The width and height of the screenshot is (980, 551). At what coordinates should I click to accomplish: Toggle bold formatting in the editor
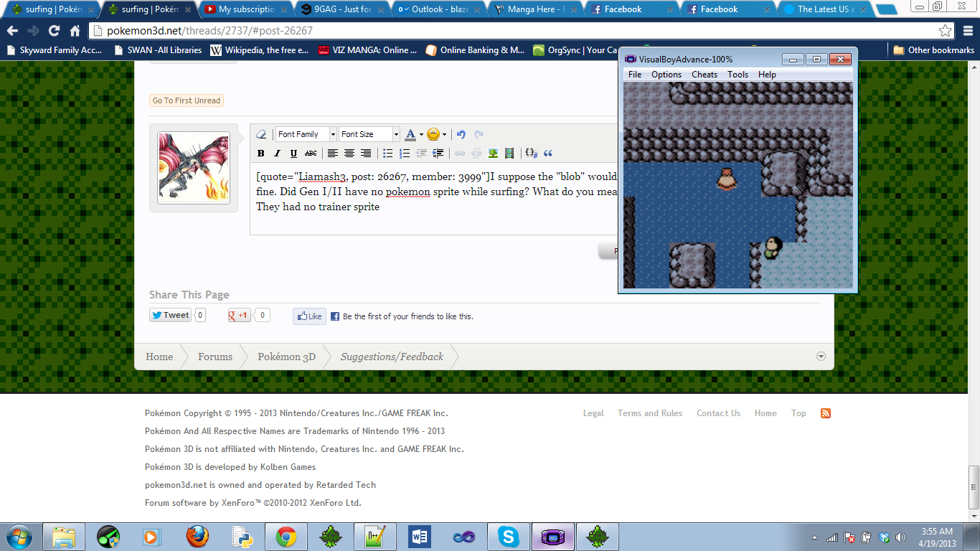pyautogui.click(x=261, y=153)
